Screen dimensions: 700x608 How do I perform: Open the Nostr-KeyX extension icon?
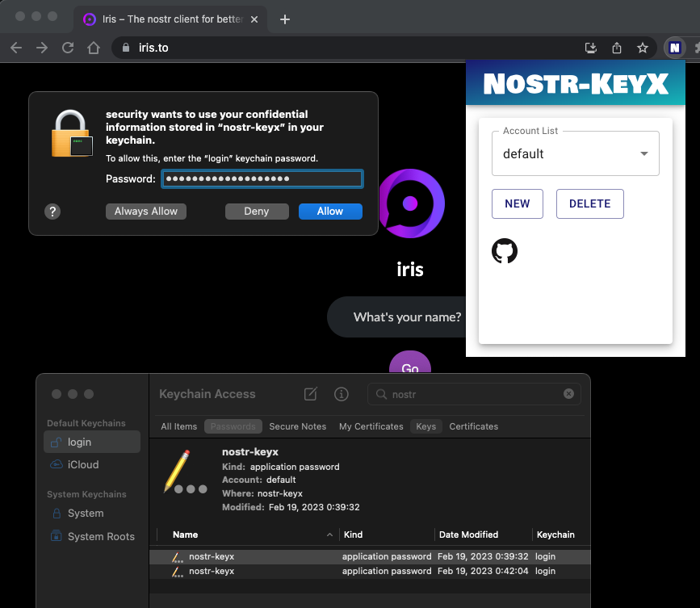click(x=675, y=48)
